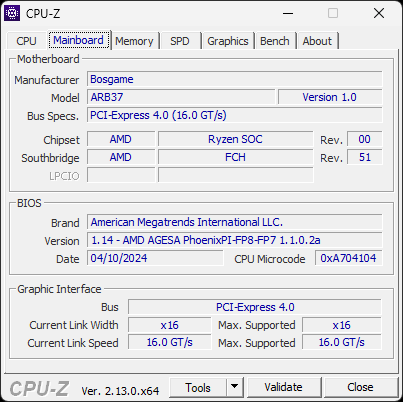
Task: Click the Close button at bottom
Action: pyautogui.click(x=360, y=387)
